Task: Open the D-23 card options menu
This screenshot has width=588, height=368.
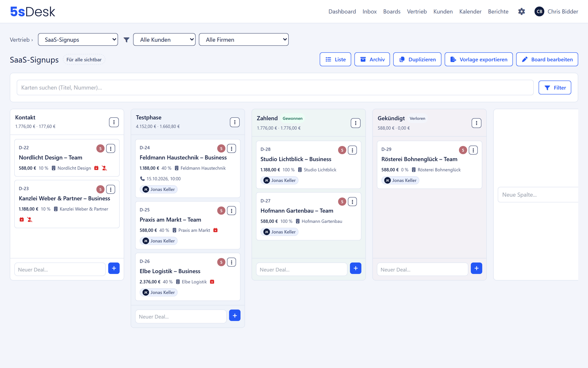Action: coord(111,189)
